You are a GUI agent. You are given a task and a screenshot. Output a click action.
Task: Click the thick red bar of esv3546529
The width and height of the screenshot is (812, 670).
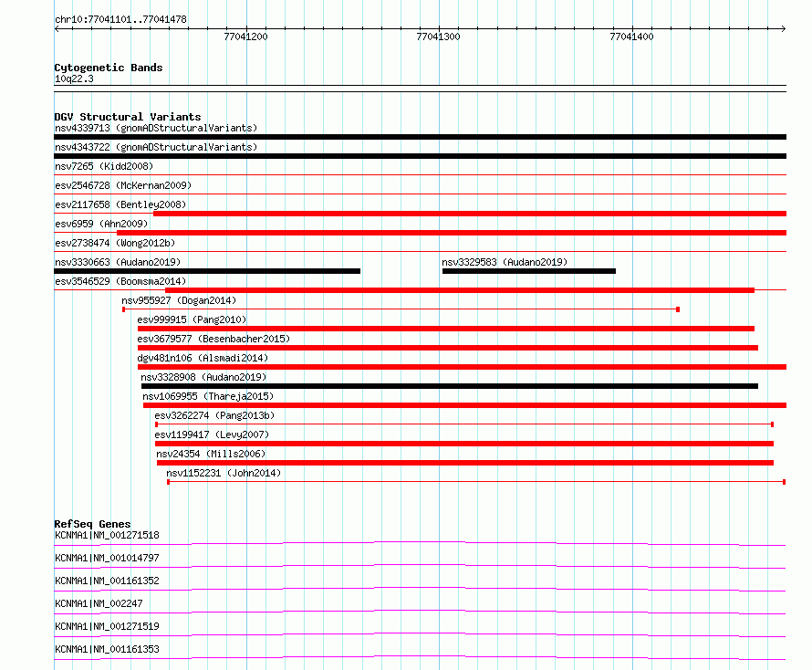pyautogui.click(x=460, y=290)
